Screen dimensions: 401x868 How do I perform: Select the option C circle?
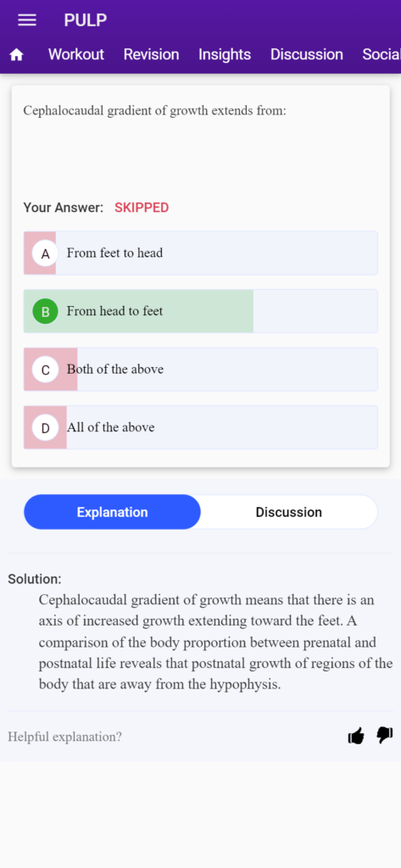pyautogui.click(x=46, y=370)
